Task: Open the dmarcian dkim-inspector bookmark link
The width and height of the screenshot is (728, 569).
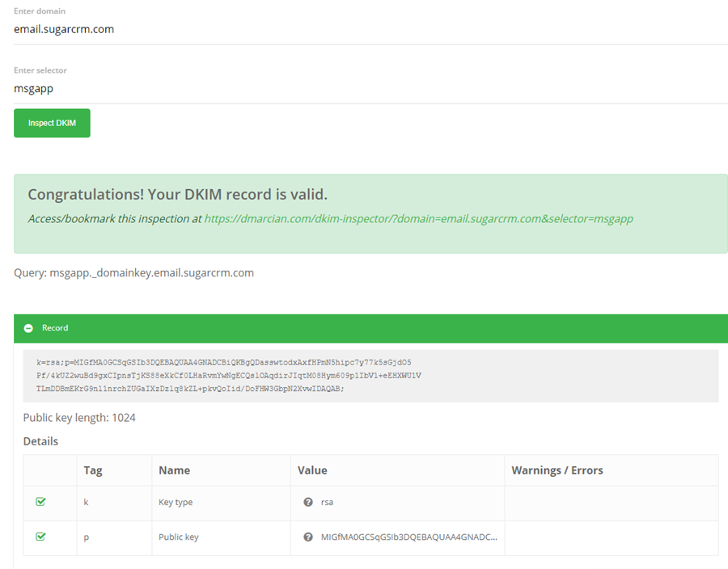Action: (418, 218)
